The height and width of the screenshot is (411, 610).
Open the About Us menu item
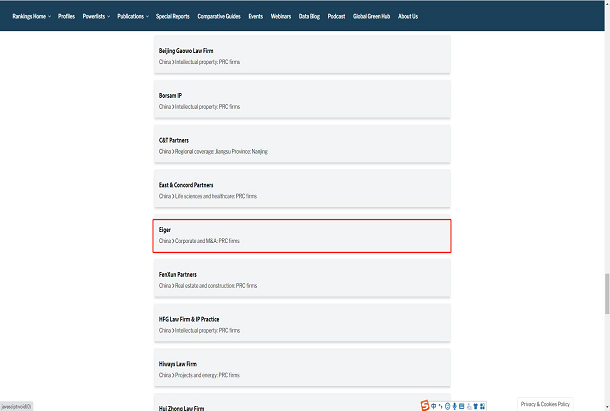coord(408,16)
